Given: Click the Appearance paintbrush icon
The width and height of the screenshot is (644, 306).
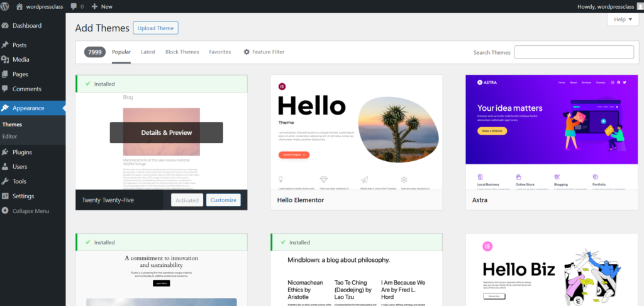Looking at the screenshot, I should coord(5,108).
